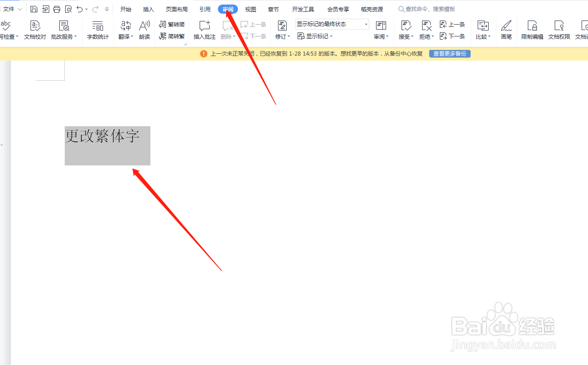Toggle 修订 track changes
This screenshot has width=588, height=365.
click(283, 30)
